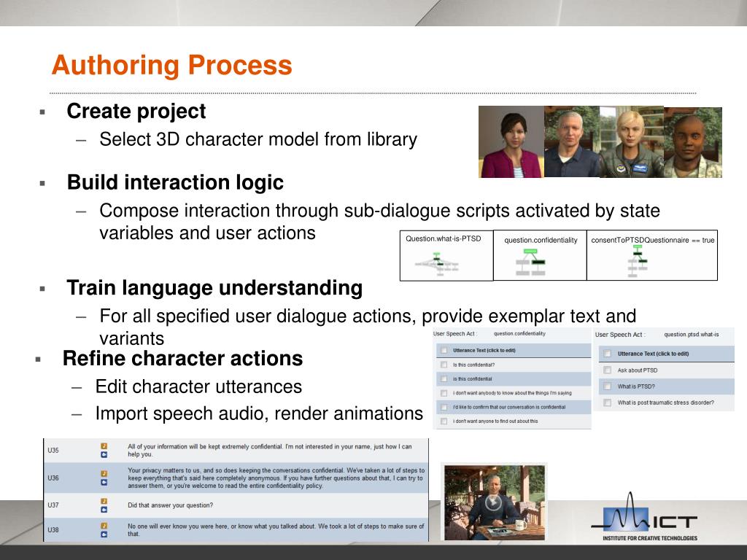Toggle select-all checkbox in question.confidentiality utterance header

(444, 351)
